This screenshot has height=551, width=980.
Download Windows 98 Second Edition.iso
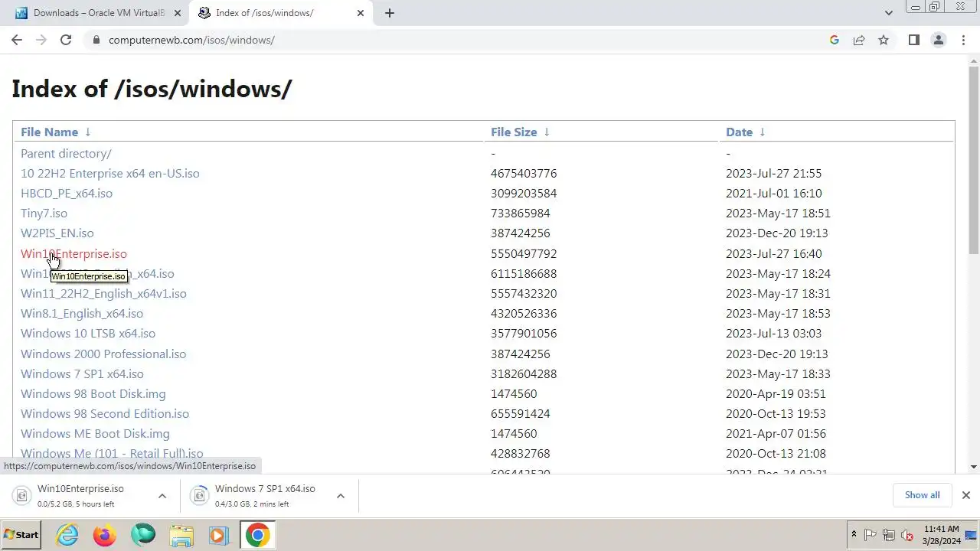(105, 413)
